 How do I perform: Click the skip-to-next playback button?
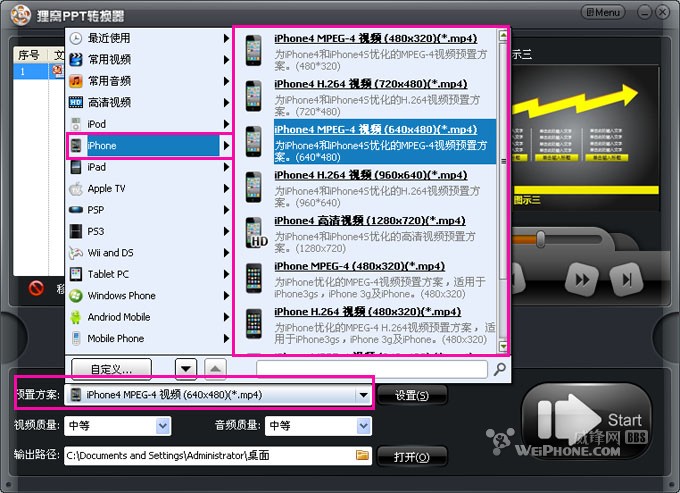pyautogui.click(x=626, y=280)
